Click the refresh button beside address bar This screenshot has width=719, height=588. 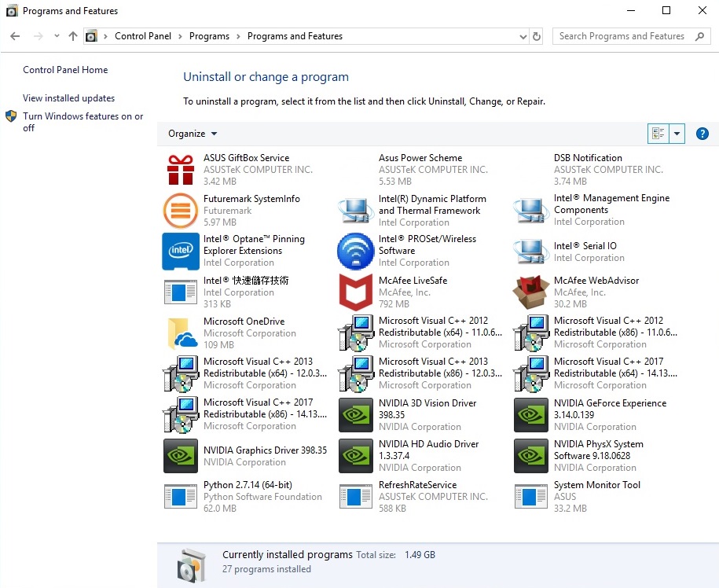[x=537, y=36]
